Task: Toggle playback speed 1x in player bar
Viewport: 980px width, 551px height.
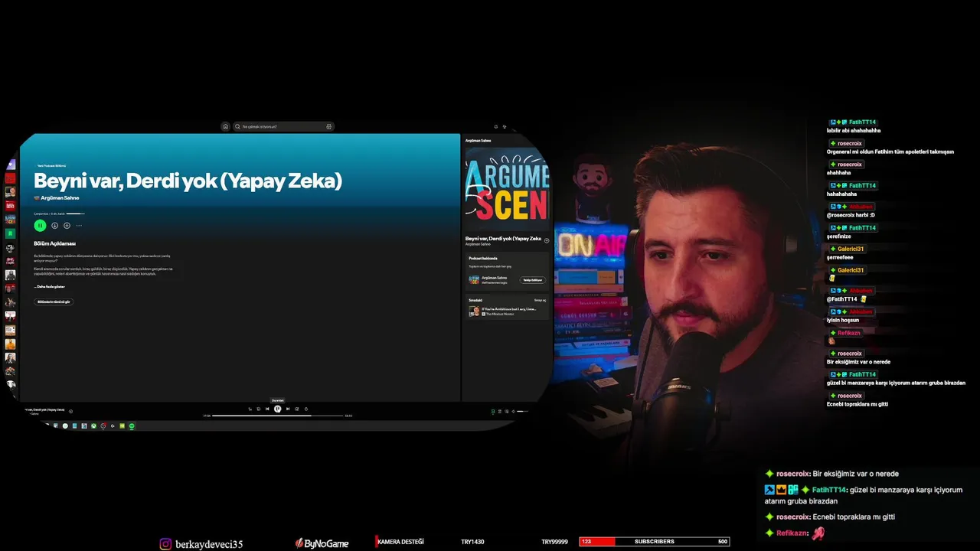Action: click(250, 409)
